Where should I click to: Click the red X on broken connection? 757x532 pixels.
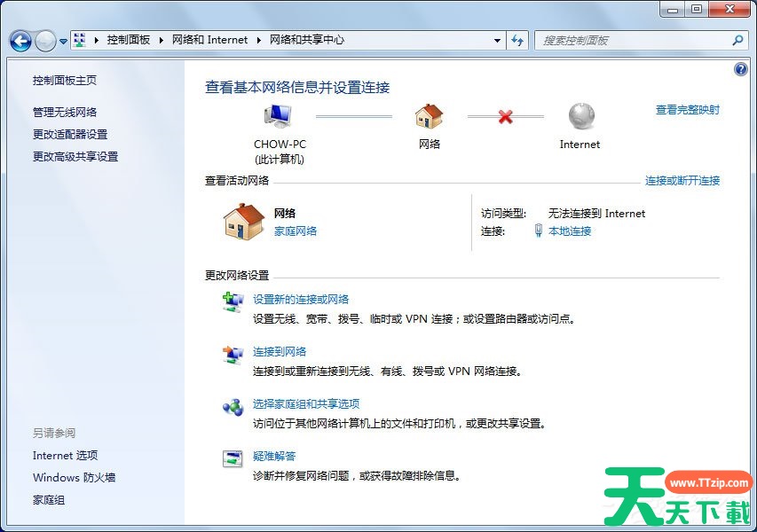click(506, 116)
